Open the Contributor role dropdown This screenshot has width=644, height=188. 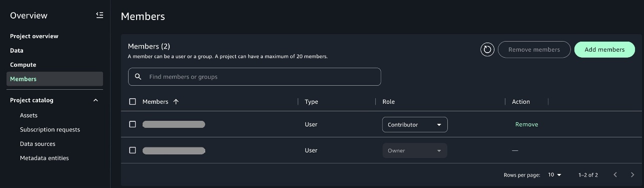415,125
